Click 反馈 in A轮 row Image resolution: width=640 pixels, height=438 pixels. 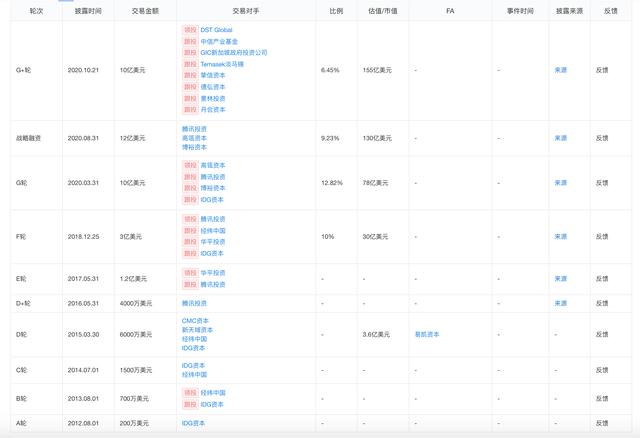coord(602,423)
